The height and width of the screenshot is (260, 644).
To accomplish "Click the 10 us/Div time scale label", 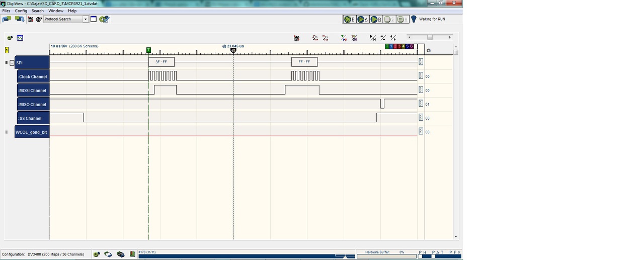I will click(x=59, y=46).
